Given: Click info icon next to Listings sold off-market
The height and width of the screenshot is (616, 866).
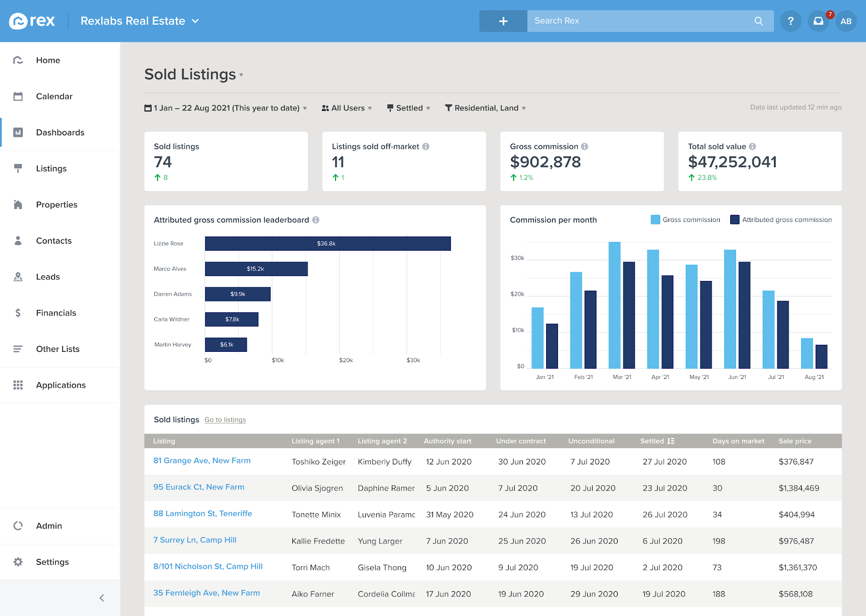Looking at the screenshot, I should [x=426, y=147].
